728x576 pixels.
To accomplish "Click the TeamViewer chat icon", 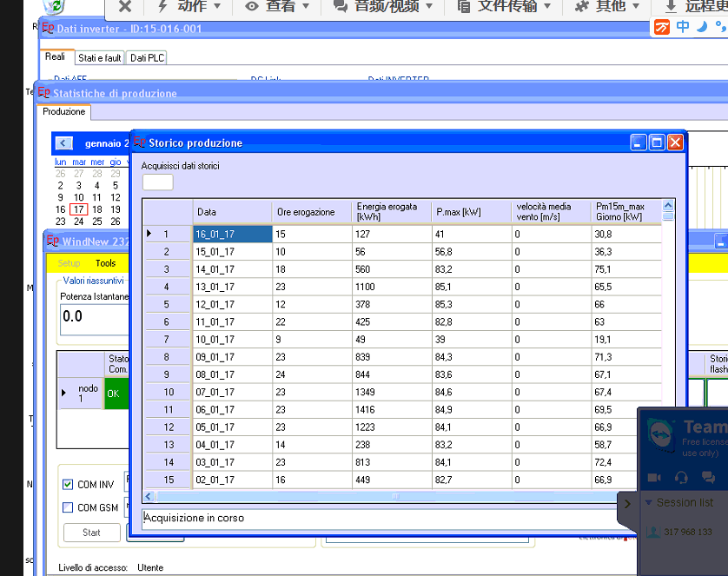I will click(x=709, y=477).
